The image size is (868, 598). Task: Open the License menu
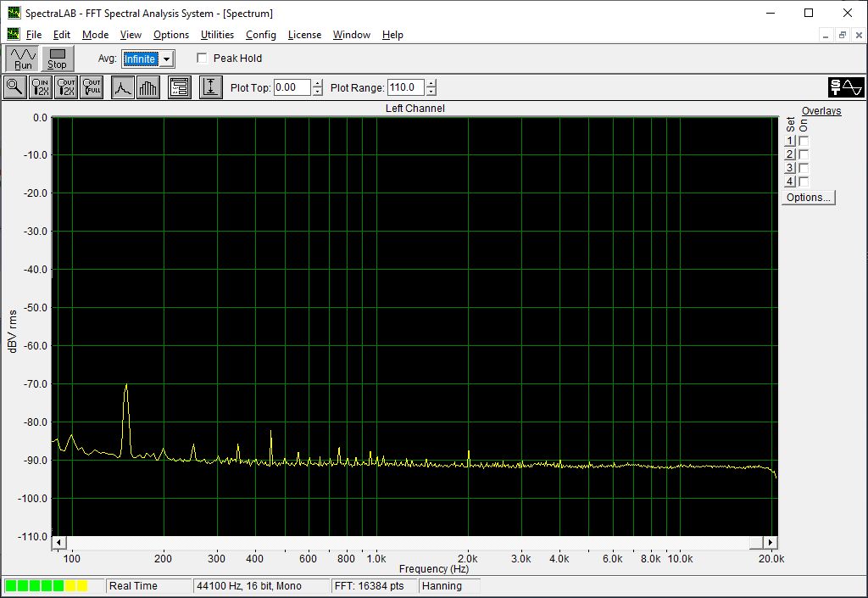point(304,34)
